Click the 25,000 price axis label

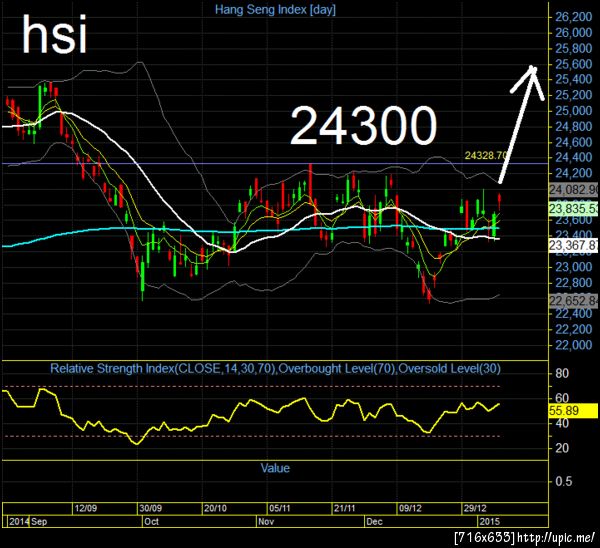573,111
